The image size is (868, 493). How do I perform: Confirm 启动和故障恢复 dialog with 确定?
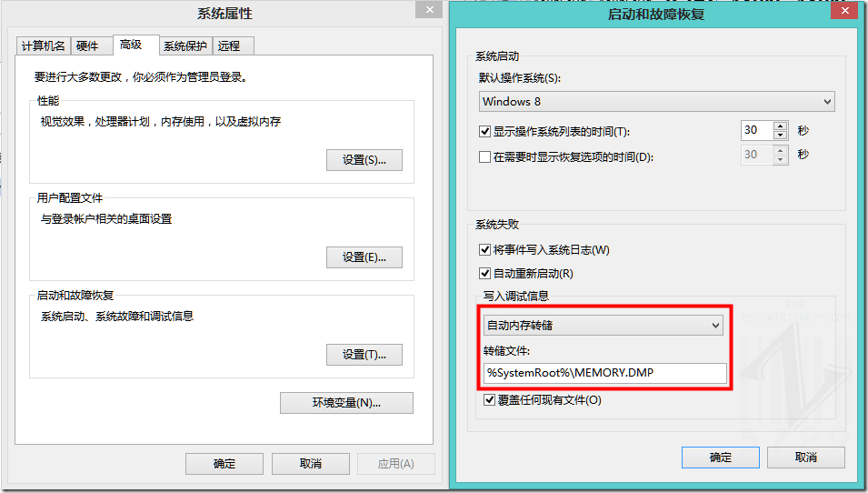720,458
